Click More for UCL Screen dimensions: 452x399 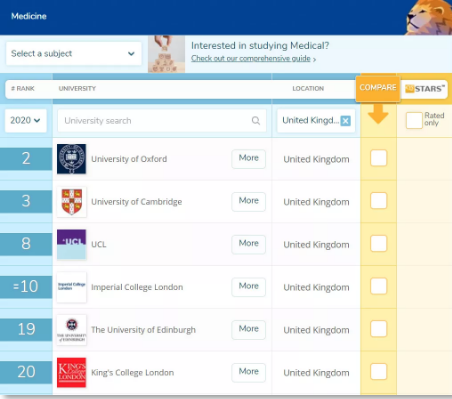point(249,244)
